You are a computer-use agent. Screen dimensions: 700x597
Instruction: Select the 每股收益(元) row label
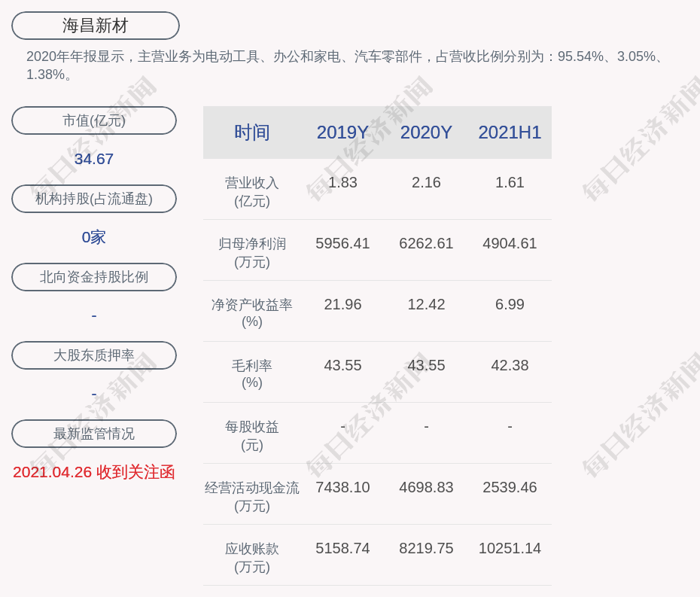click(x=252, y=436)
